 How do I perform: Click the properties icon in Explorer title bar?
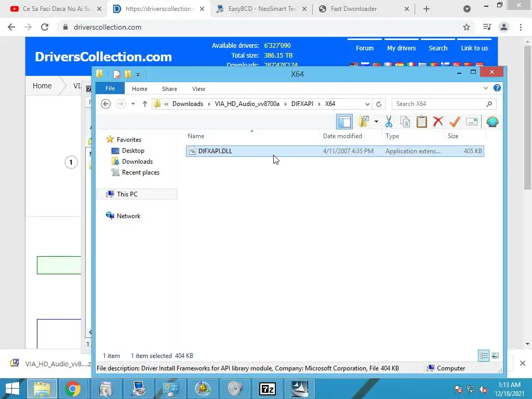[117, 74]
